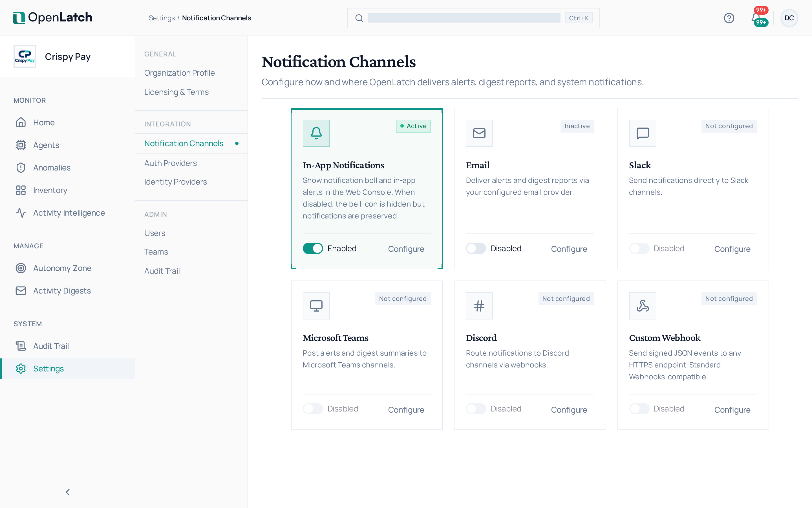Viewport: 812px width, 508px height.
Task: Click the Inventory grid icon
Action: click(x=21, y=190)
